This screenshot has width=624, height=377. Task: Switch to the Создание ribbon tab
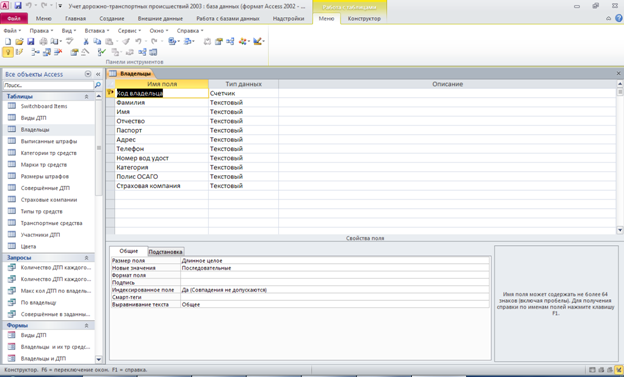click(112, 18)
